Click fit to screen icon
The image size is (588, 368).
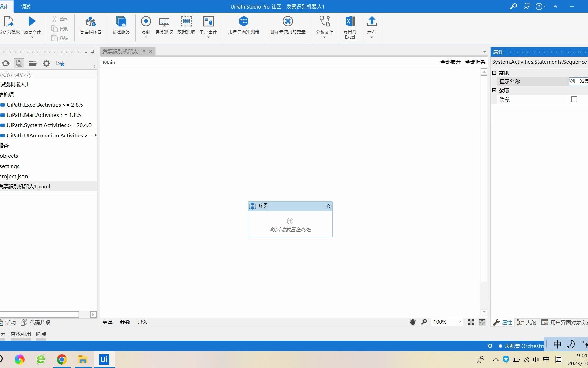471,322
